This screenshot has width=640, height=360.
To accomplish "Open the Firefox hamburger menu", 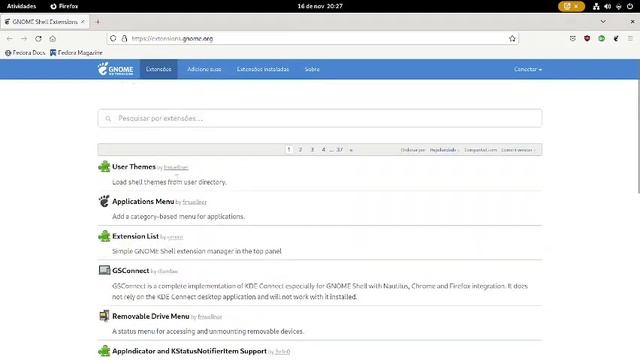I will click(630, 38).
